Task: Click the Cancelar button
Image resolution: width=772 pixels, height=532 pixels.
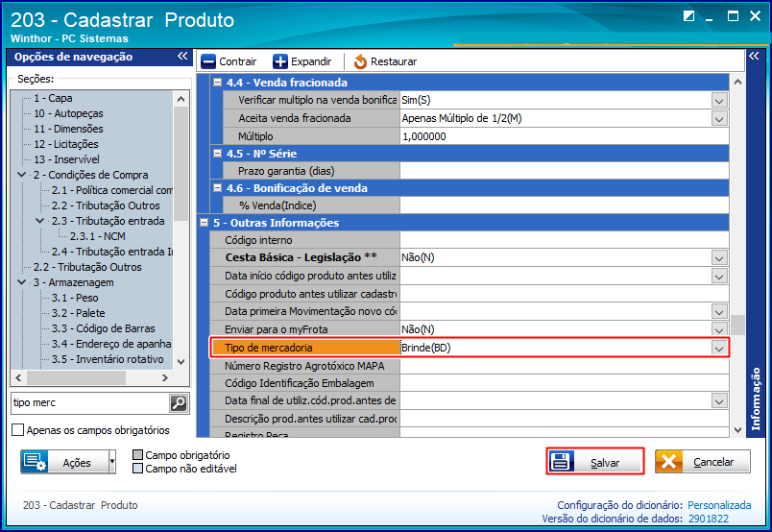Action: coord(703,462)
